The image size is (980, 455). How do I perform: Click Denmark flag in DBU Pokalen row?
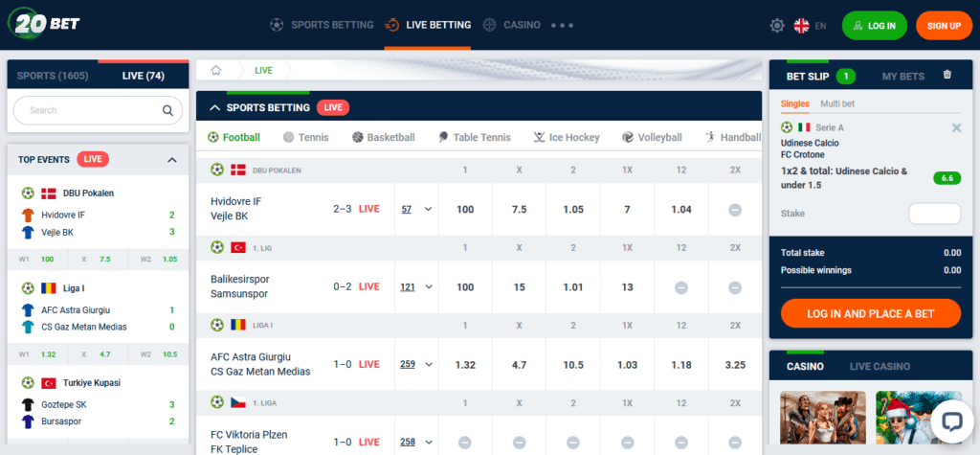[x=238, y=170]
